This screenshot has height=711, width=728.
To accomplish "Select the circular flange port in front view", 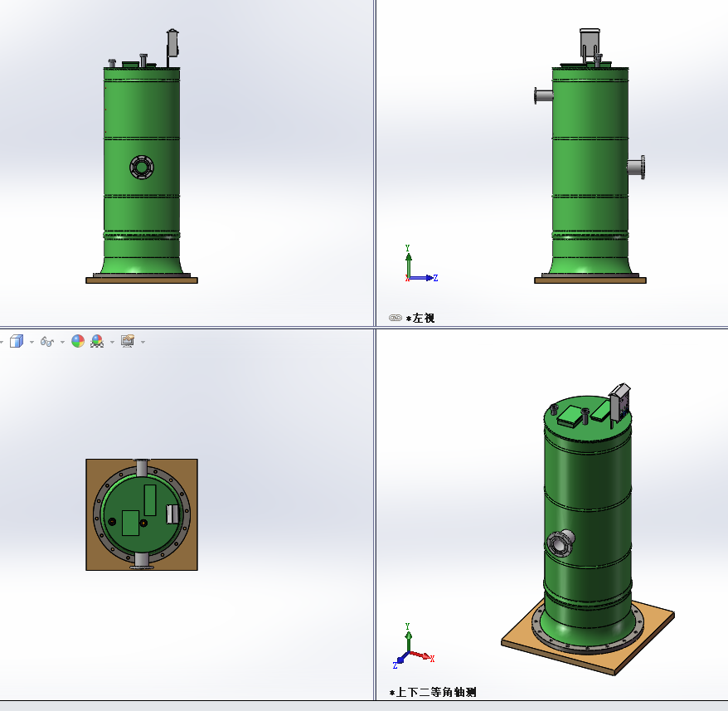I will click(142, 168).
